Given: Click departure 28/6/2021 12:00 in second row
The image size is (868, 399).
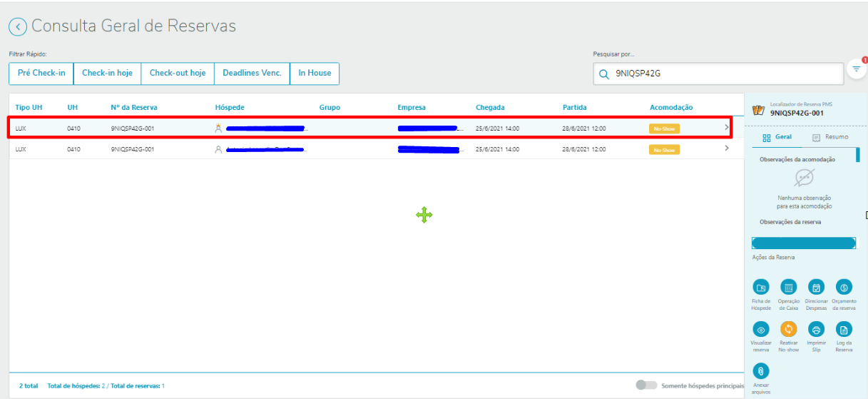Looking at the screenshot, I should tap(584, 149).
